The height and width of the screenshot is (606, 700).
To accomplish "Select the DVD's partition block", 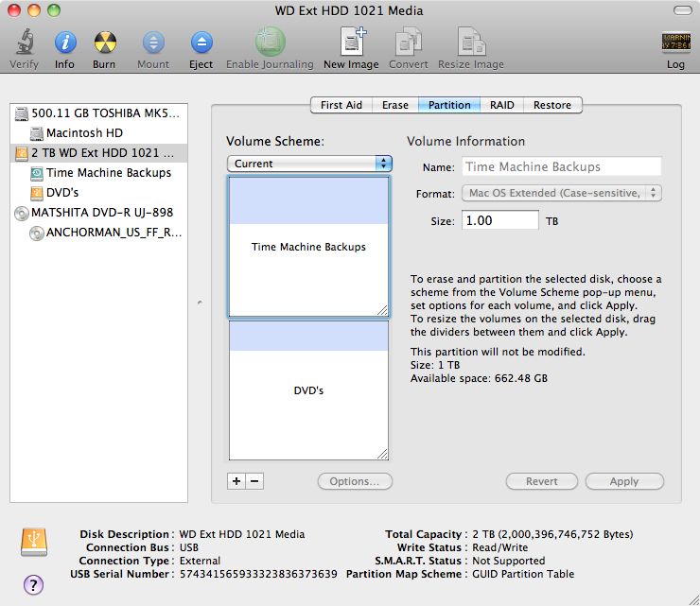I will [x=308, y=390].
